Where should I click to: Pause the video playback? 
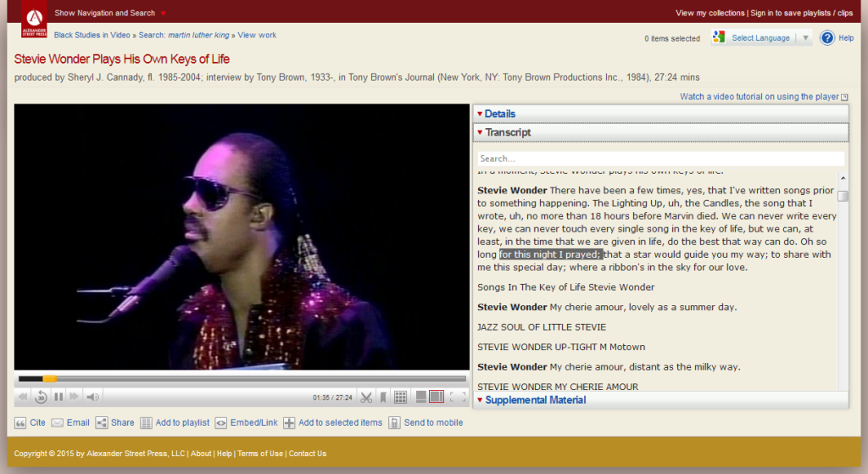tap(58, 397)
